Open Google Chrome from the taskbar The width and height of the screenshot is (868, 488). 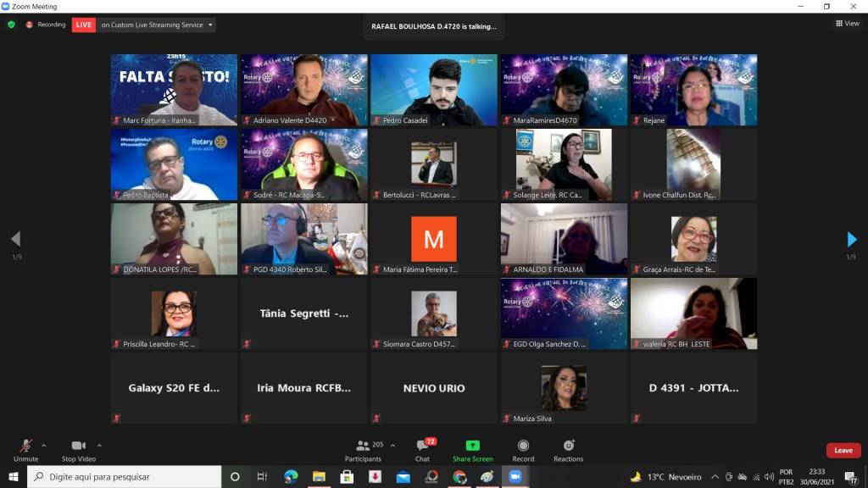pos(459,477)
